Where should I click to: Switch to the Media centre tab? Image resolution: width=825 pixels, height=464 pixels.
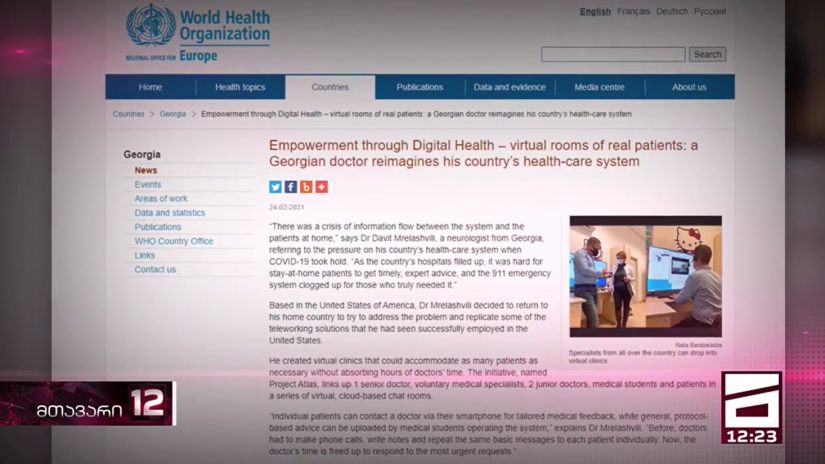pos(599,87)
